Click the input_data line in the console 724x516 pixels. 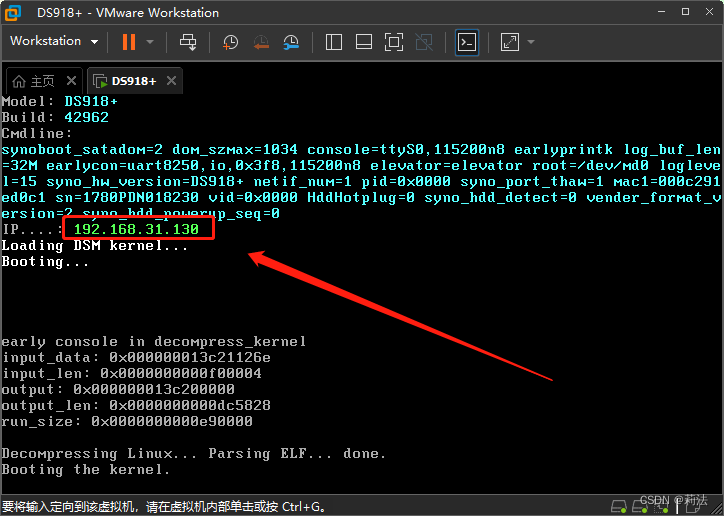(x=136, y=357)
